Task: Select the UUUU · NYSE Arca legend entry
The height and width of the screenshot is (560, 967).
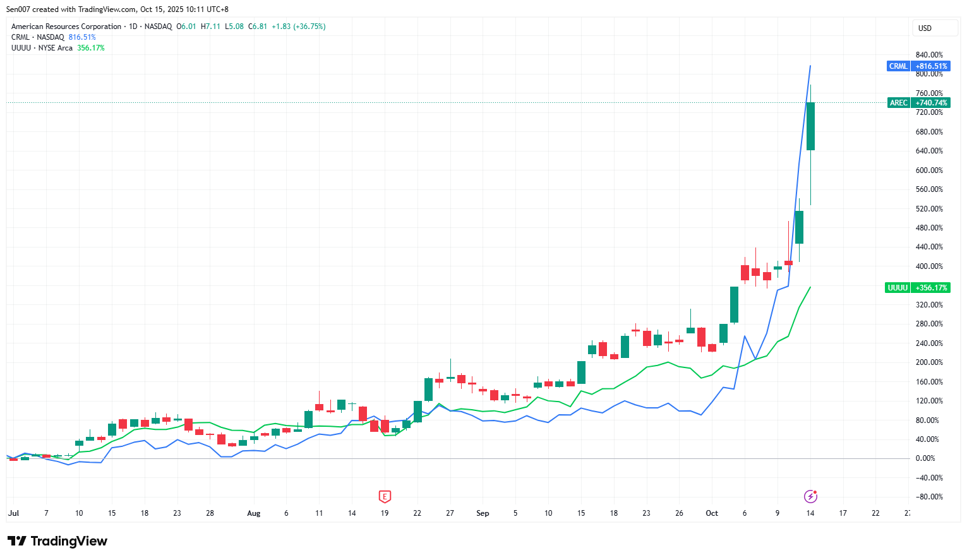Action: [x=42, y=48]
